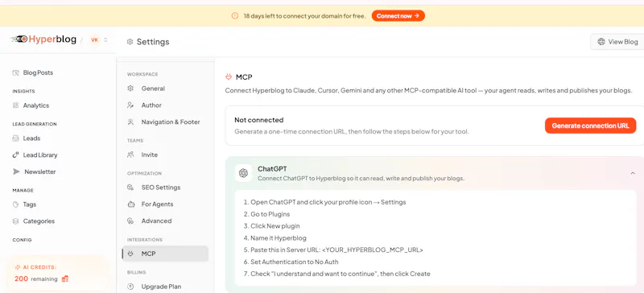Viewport: 644px width, 293px height.
Task: Switch to For Agents tab
Action: tap(165, 204)
